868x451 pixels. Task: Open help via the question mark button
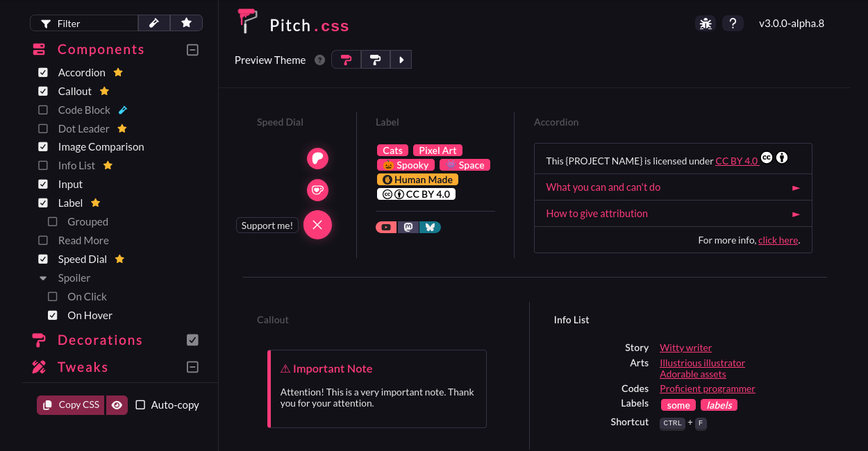point(733,24)
